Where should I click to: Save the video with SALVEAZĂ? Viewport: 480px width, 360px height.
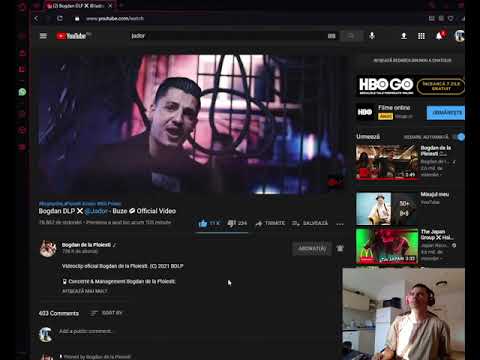coord(310,223)
